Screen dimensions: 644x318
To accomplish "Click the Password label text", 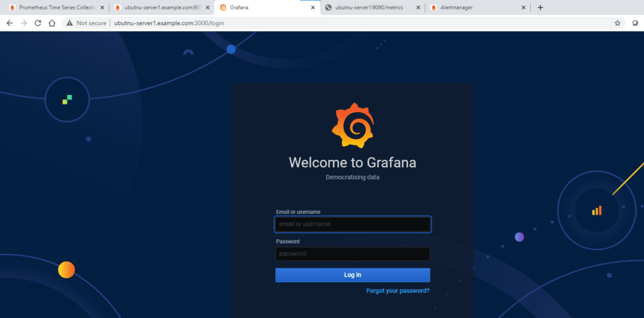I will (x=287, y=241).
